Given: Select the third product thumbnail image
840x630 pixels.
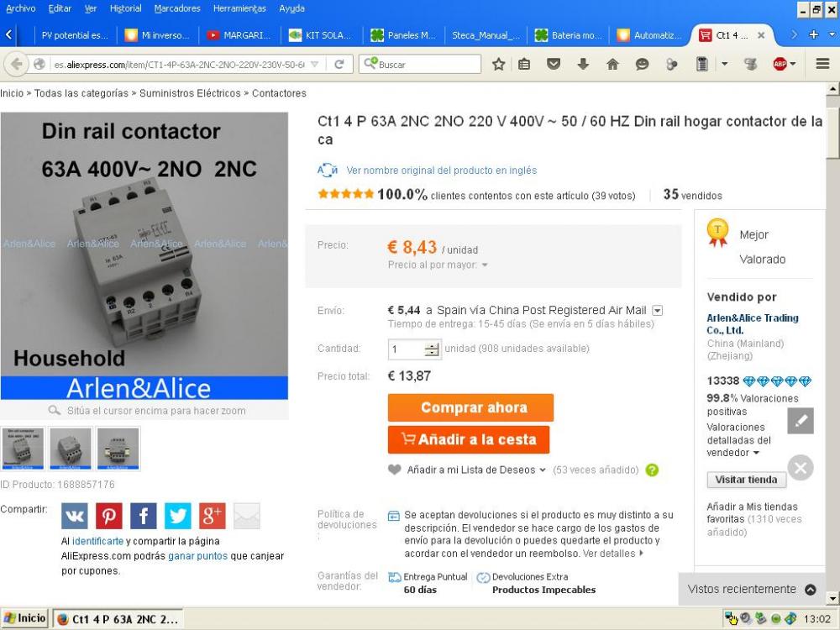Looking at the screenshot, I should pyautogui.click(x=118, y=449).
